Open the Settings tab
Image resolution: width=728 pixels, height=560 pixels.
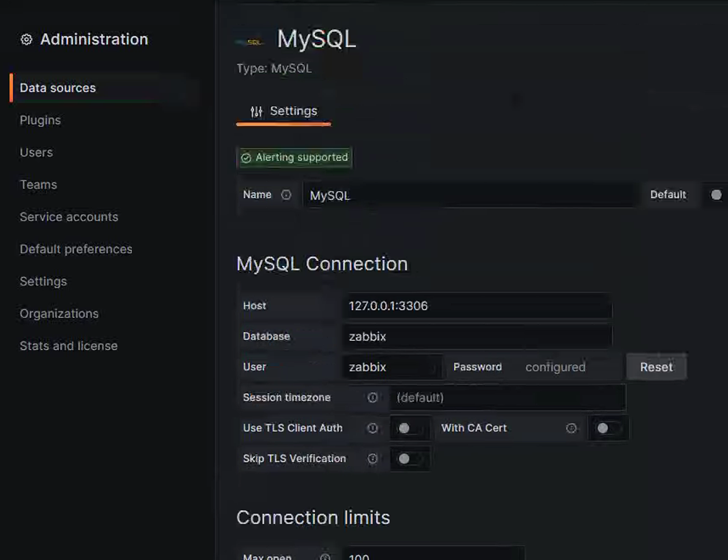tap(283, 111)
